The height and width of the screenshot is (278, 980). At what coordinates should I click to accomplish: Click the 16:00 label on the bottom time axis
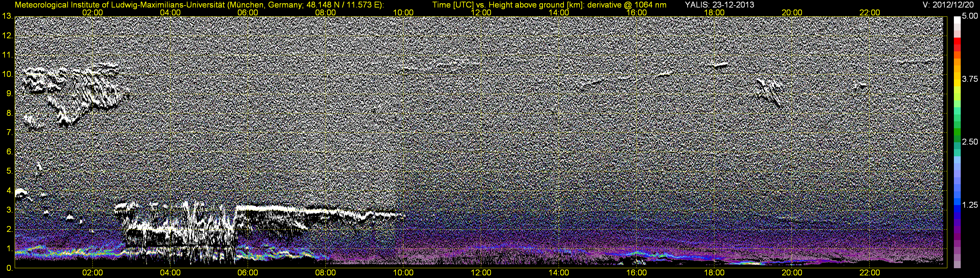636,273
